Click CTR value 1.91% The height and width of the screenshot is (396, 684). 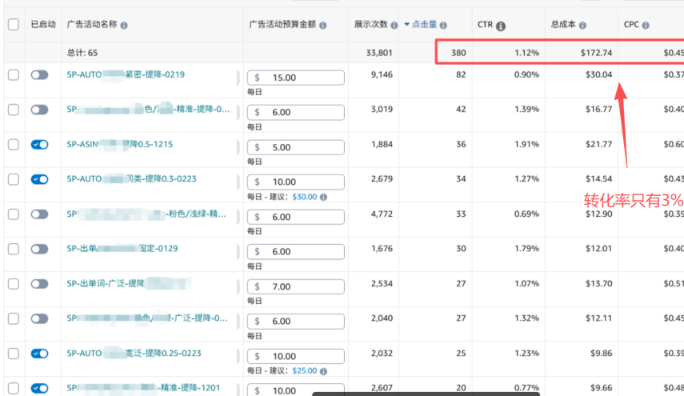(527, 144)
